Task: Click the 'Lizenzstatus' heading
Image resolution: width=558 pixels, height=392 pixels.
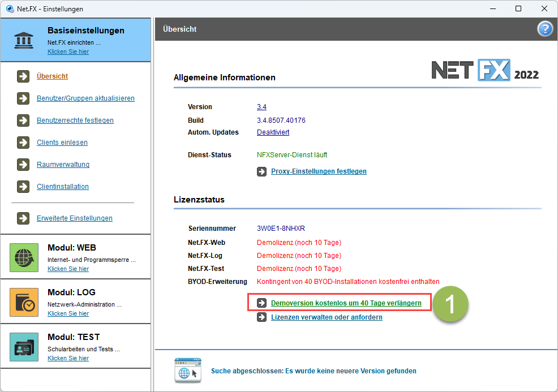Action: [199, 200]
